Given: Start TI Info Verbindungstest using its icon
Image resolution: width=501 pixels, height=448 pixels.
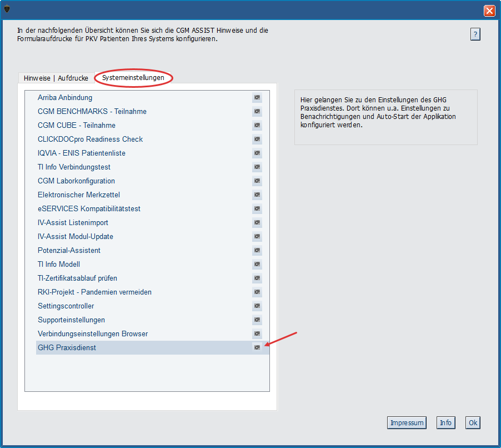Looking at the screenshot, I should 257,167.
